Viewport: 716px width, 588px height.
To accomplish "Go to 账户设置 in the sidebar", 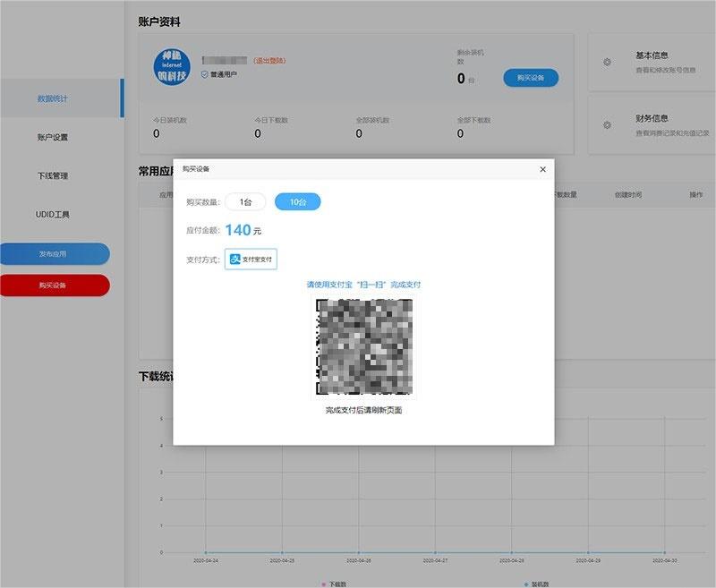I will click(53, 137).
